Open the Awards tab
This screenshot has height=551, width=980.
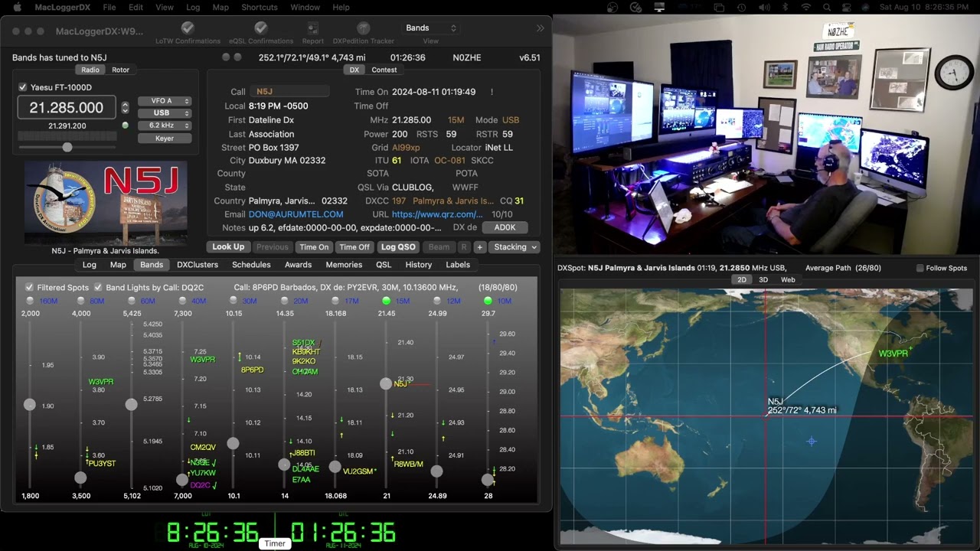[x=298, y=265]
